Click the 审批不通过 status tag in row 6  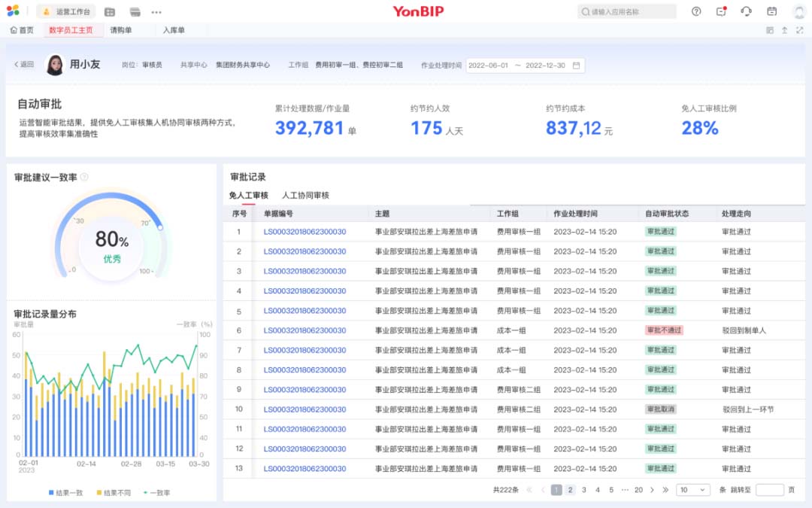tap(664, 330)
